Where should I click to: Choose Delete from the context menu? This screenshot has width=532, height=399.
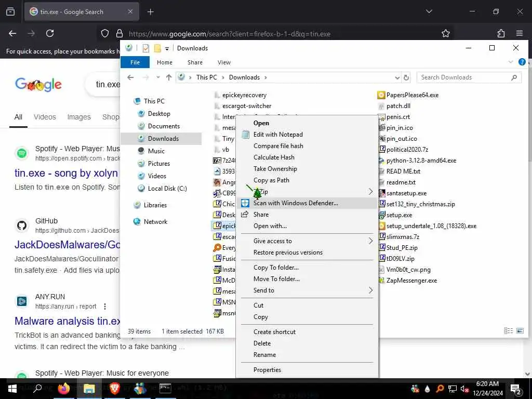[x=307, y=343]
